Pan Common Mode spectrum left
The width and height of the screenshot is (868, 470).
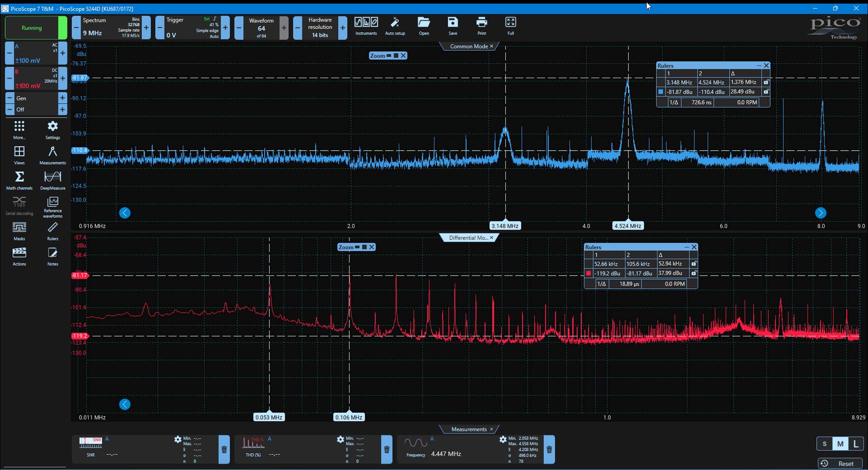[125, 213]
